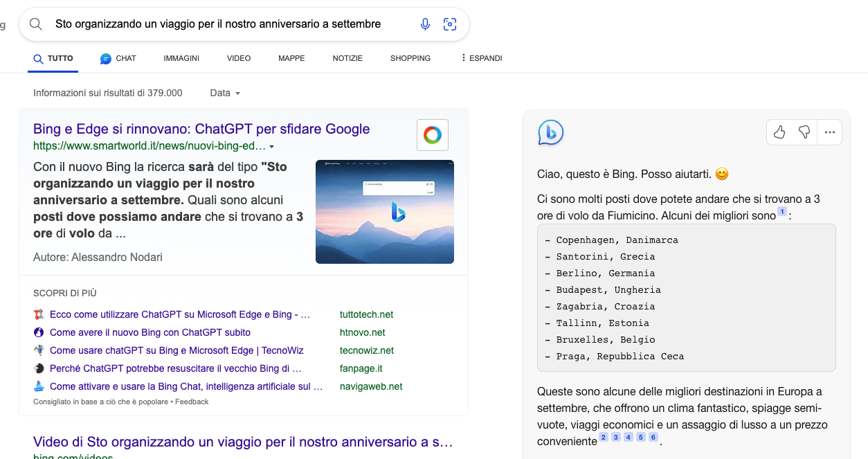Click htnovo.net domain text
Screen dimensions: 868x459
point(363,332)
